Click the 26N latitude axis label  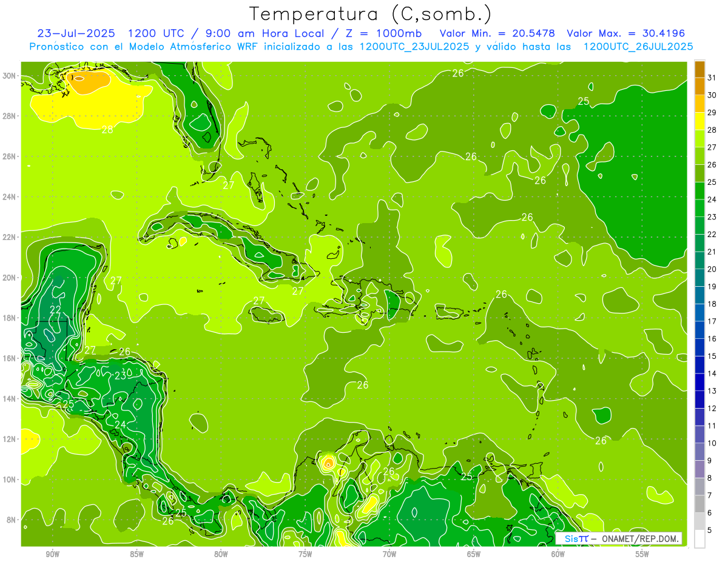click(x=10, y=156)
